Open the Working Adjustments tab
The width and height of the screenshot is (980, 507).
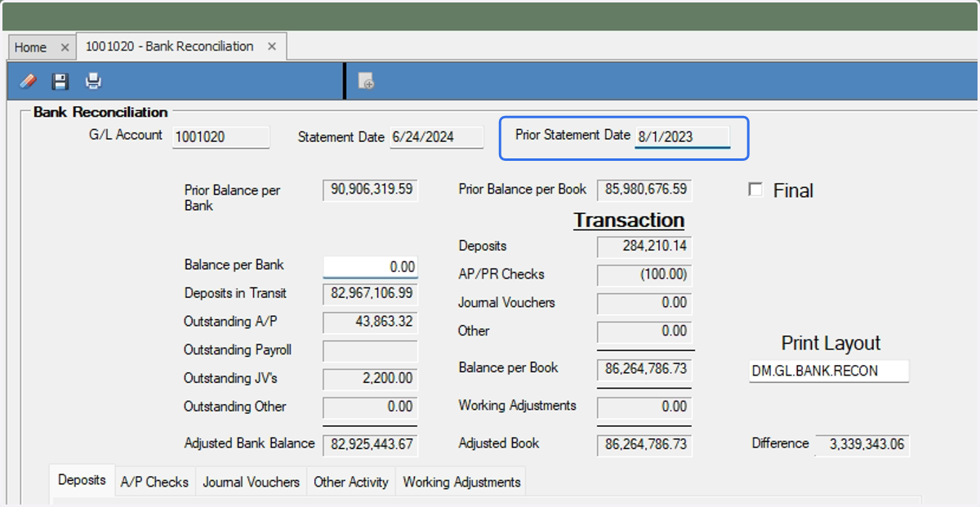(x=461, y=482)
